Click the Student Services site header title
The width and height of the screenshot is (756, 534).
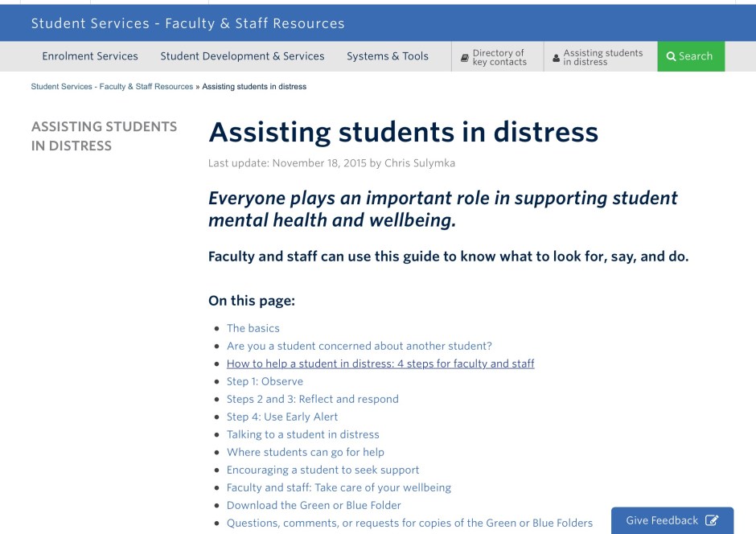pyautogui.click(x=187, y=23)
